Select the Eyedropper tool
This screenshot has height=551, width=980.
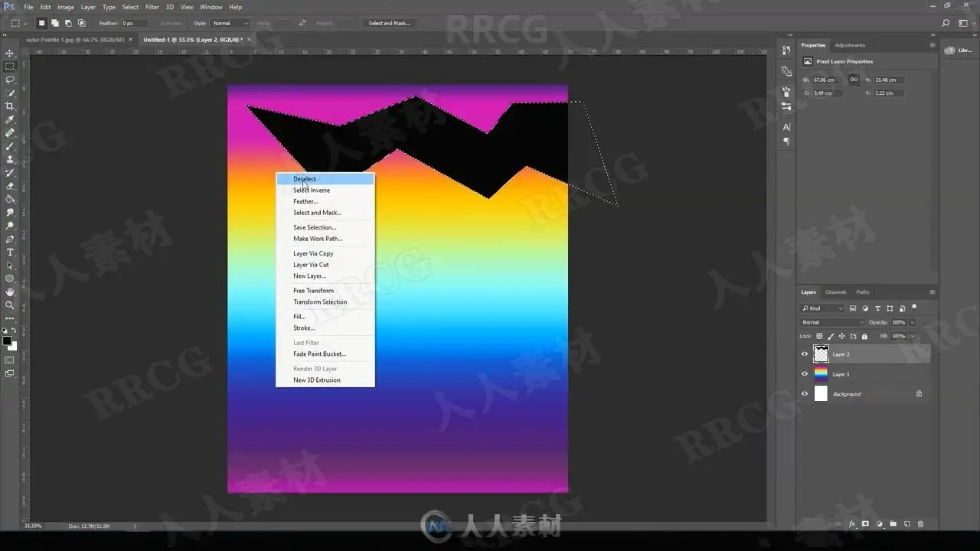10,119
